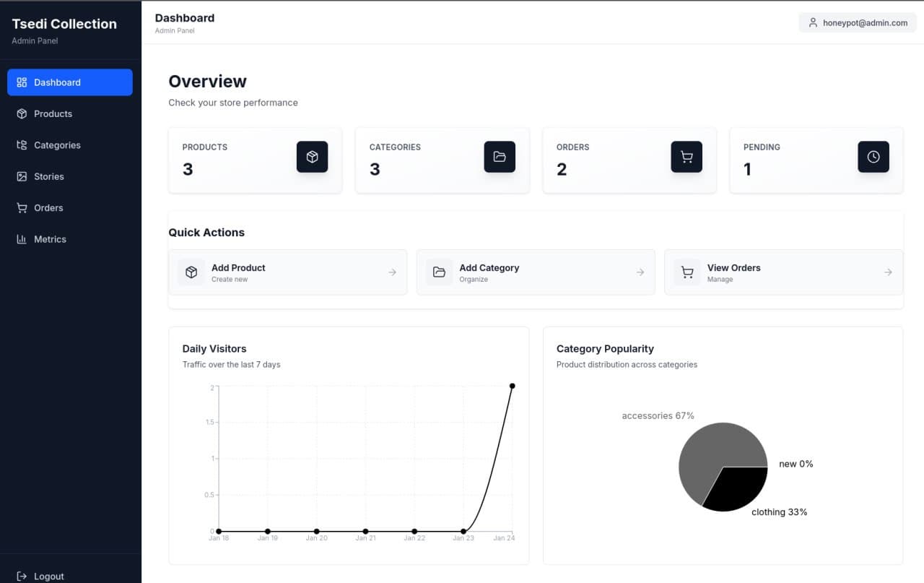
Task: Click the folder icon in Categories card
Action: 499,157
